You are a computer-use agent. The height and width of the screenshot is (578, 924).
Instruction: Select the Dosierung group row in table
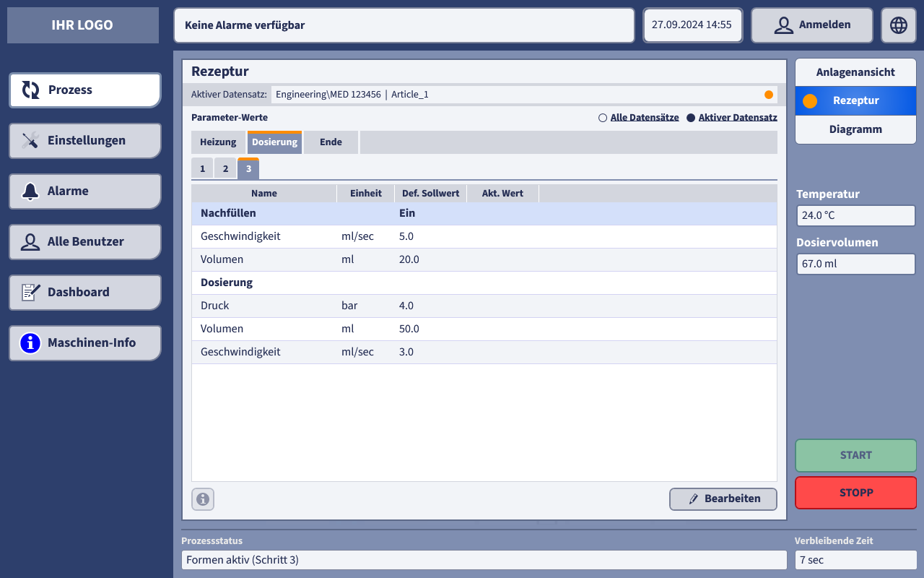(484, 283)
